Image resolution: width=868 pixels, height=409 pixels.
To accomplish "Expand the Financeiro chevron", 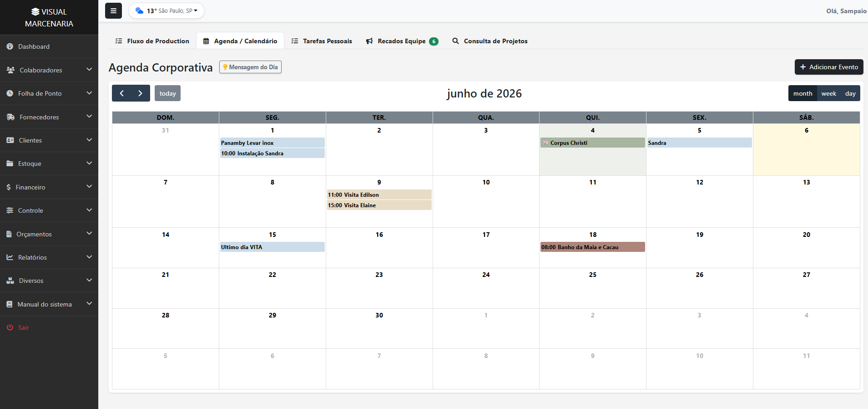I will [x=89, y=186].
